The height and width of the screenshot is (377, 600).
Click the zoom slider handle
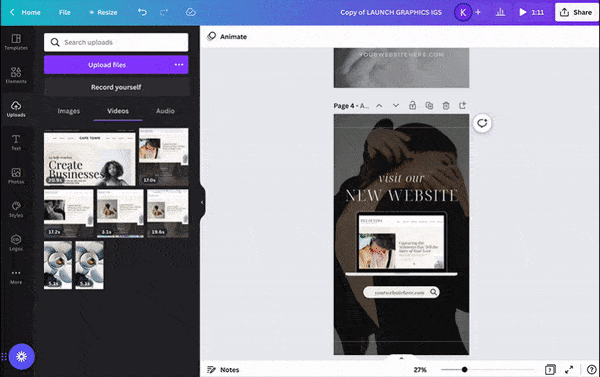coord(464,370)
